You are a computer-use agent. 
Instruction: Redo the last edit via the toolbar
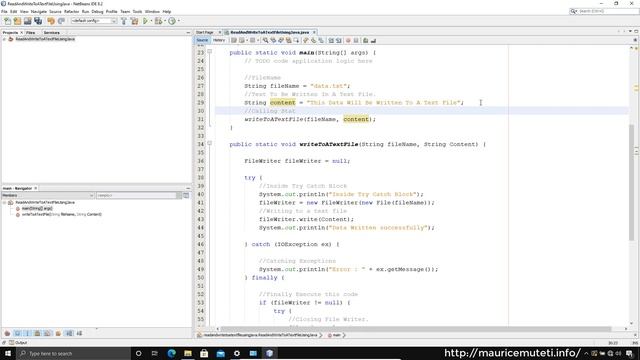click(61, 21)
